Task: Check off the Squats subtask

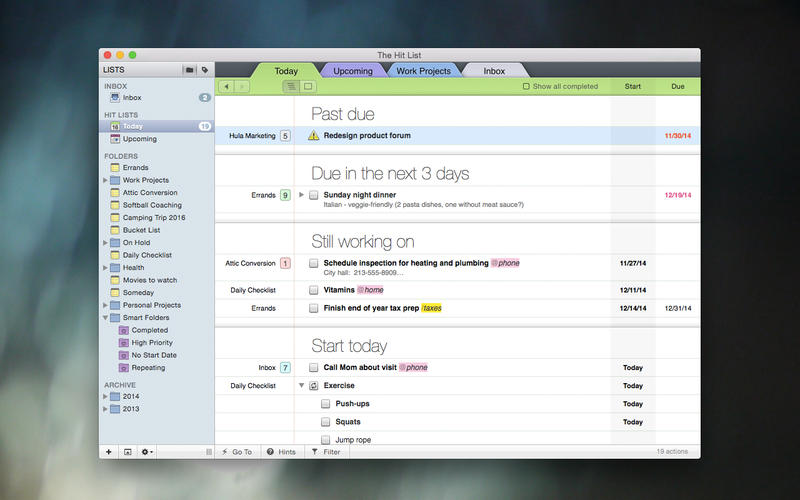Action: click(x=326, y=422)
